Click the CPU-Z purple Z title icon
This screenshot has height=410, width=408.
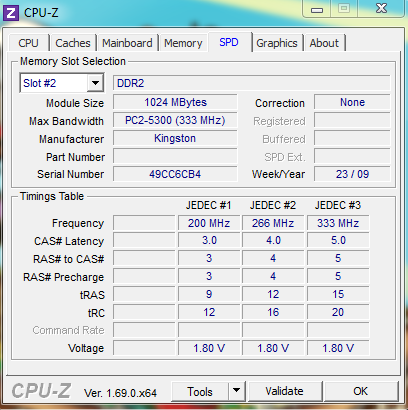[11, 13]
